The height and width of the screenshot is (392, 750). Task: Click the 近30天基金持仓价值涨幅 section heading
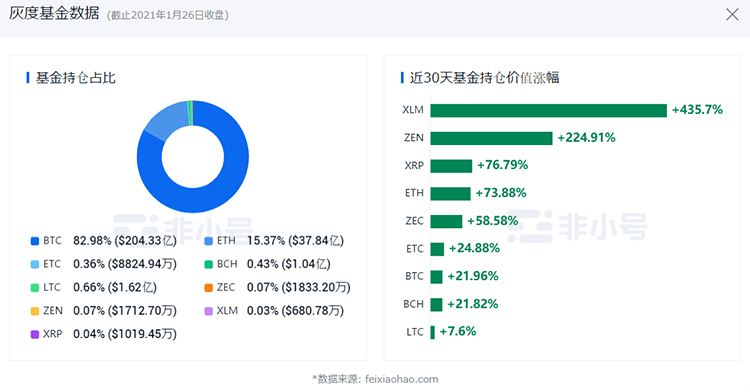click(485, 77)
